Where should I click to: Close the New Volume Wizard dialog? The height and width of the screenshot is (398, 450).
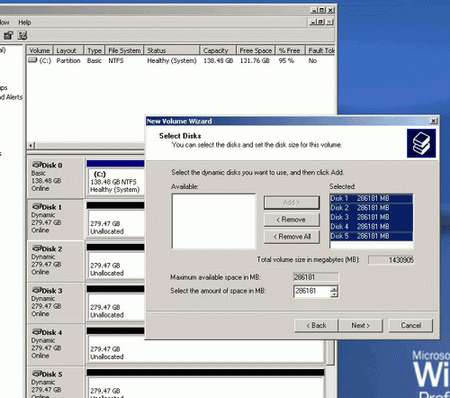click(x=433, y=121)
